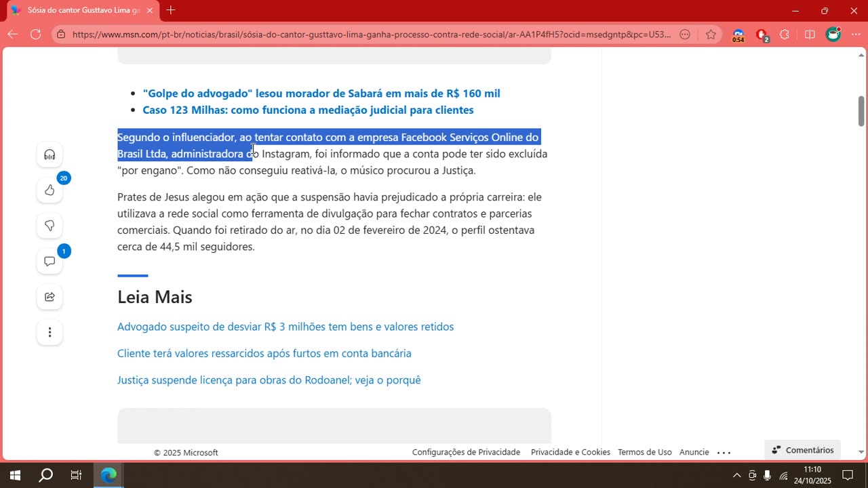
Task: Open network icon in system tray
Action: pos(784,475)
